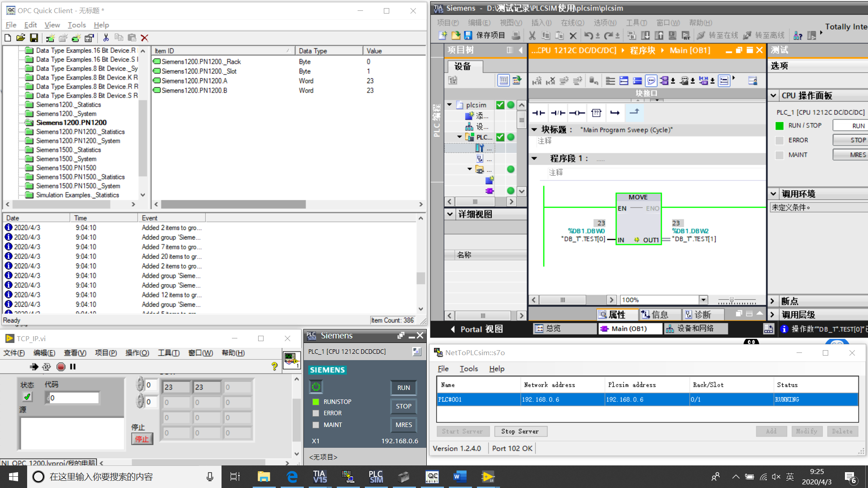
Task: Toggle the power button in PLCSIM panel
Action: pos(316,387)
